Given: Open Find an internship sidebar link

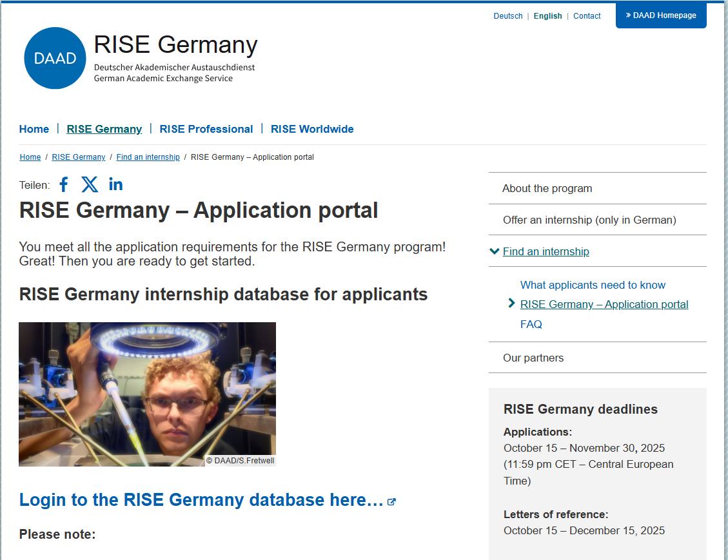Looking at the screenshot, I should pyautogui.click(x=546, y=251).
